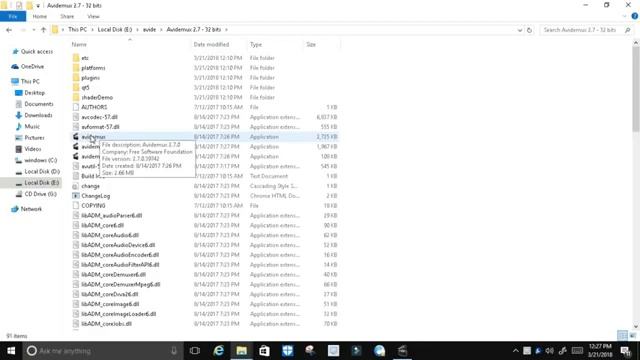
Task: Select the etc folder icon
Action: (76, 58)
